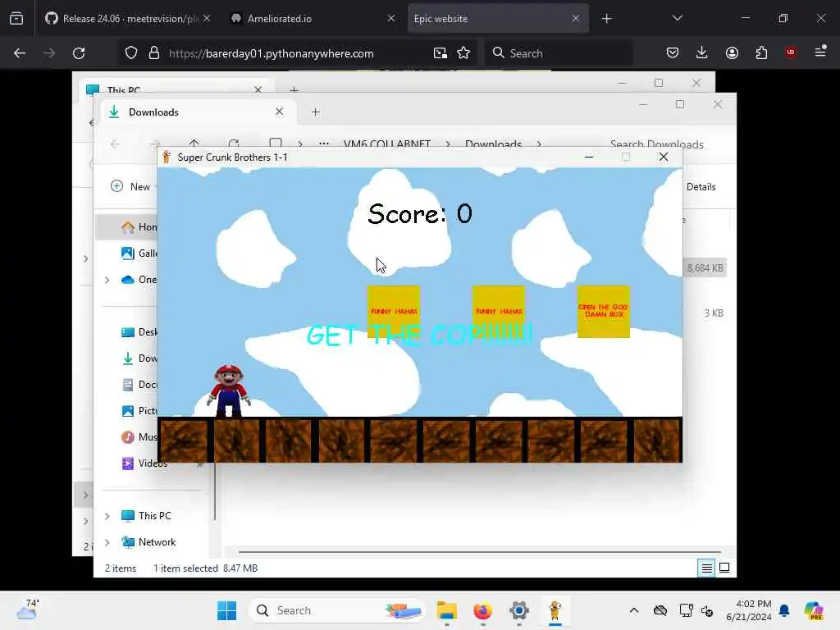Open Downloads quick access folder in sidebar
Screen dimensions: 840x630
click(139, 358)
